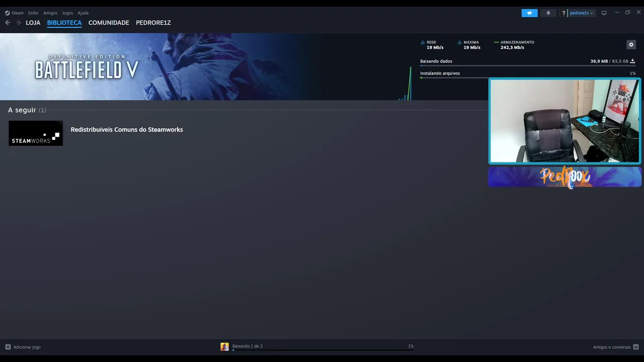Expand the pedrore1z account dropdown
The image size is (644, 362).
(582, 13)
